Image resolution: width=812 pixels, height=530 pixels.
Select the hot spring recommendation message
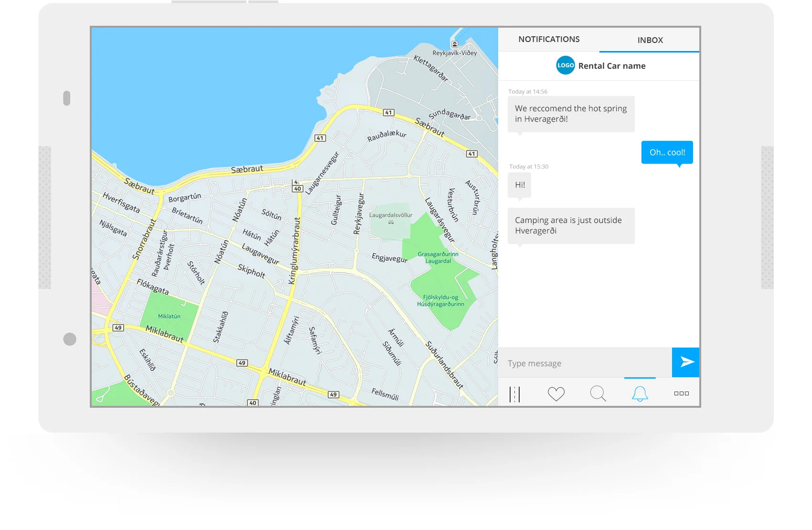pos(571,114)
